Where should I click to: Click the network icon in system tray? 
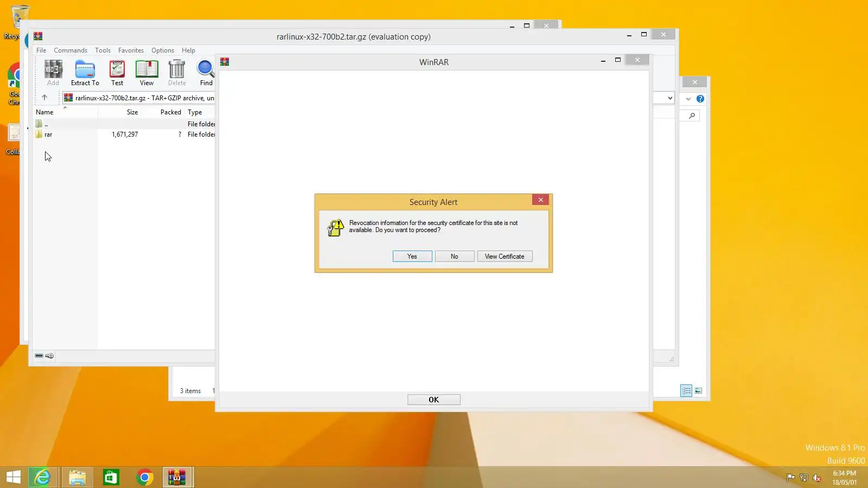(803, 478)
